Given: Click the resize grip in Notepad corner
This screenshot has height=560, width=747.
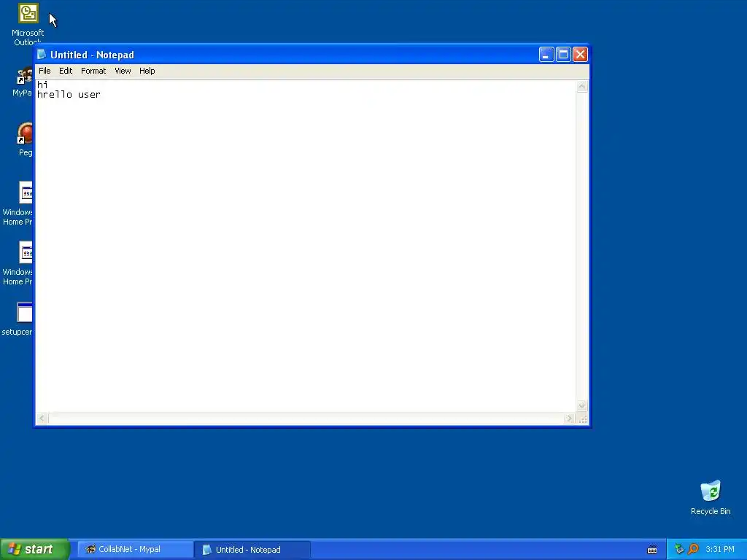Looking at the screenshot, I should pos(583,419).
